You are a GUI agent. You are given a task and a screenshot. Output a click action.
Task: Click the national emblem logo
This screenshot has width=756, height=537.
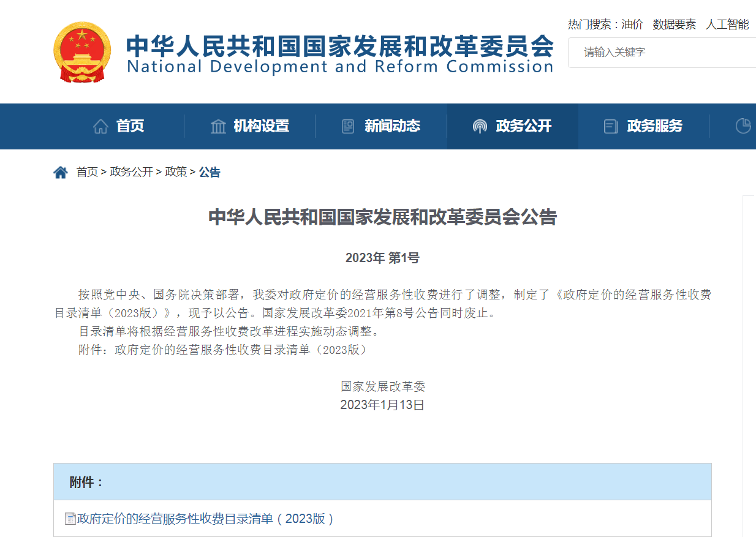(x=83, y=52)
